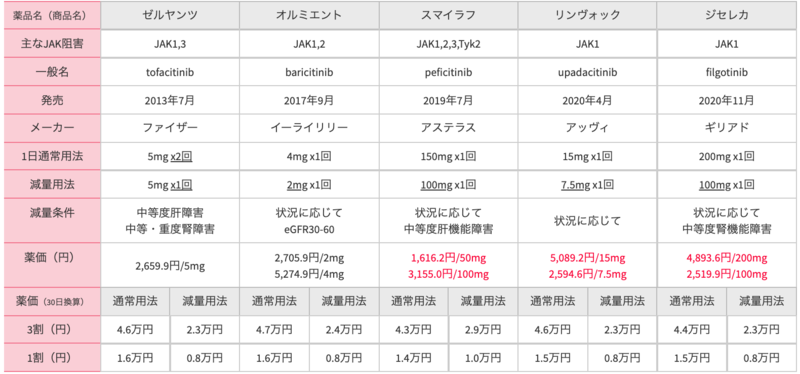Select the 4,893.6円/200mg price text
800x374 pixels.
click(728, 258)
